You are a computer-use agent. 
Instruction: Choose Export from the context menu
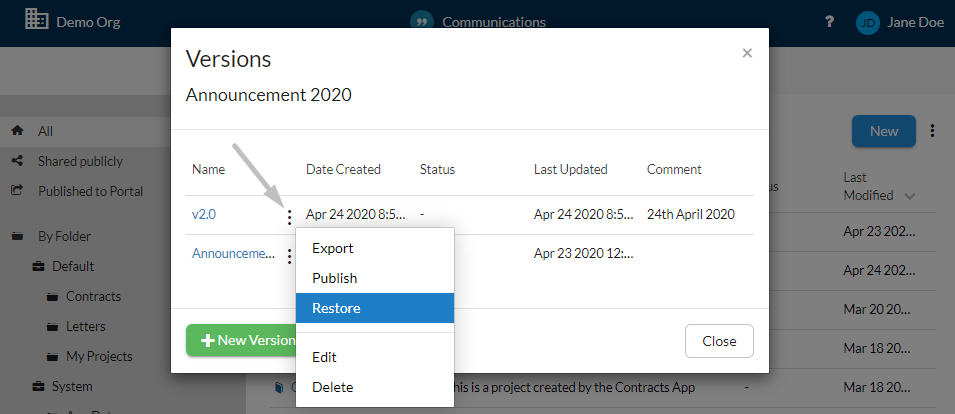tap(375, 248)
